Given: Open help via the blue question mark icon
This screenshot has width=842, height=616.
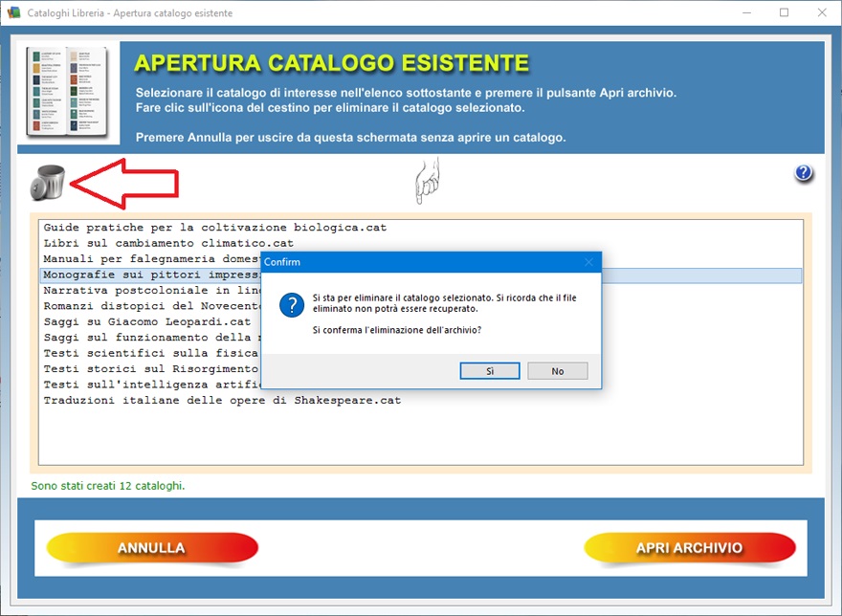Looking at the screenshot, I should [x=804, y=173].
